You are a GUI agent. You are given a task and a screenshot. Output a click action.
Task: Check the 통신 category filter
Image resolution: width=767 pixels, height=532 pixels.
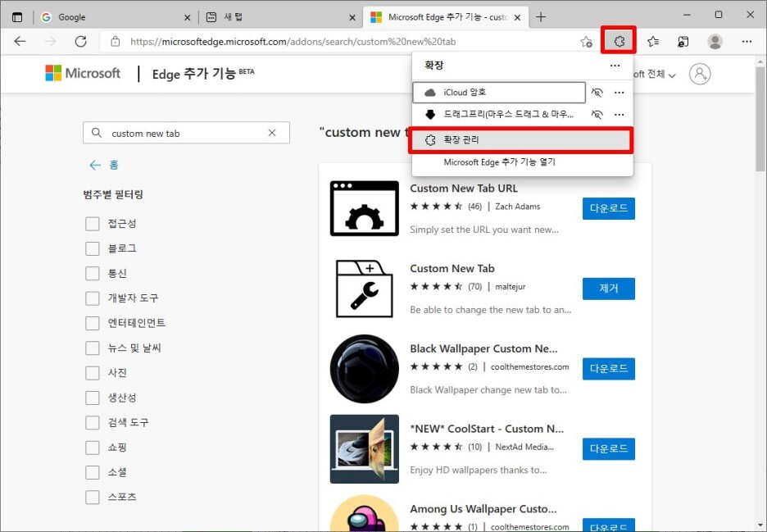(x=93, y=273)
